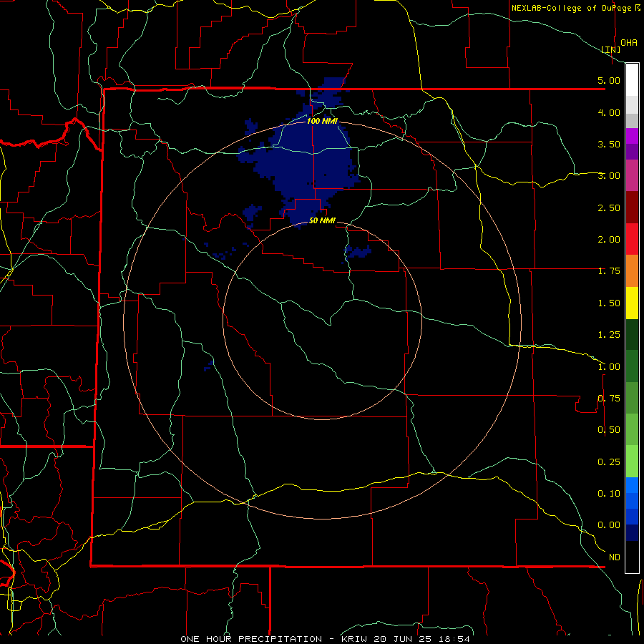
Task: Click the 1.00 legend value
Action: point(609,366)
